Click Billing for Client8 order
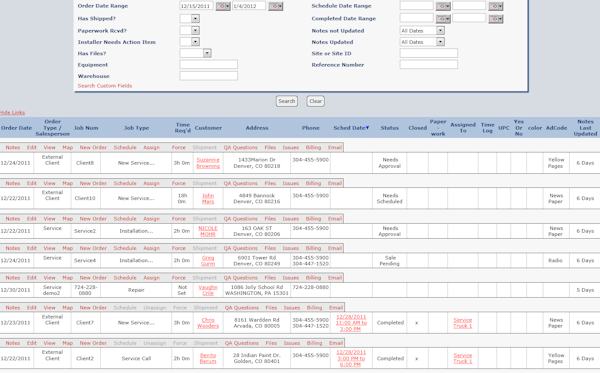Screen dimensions: 600x373 313,147
